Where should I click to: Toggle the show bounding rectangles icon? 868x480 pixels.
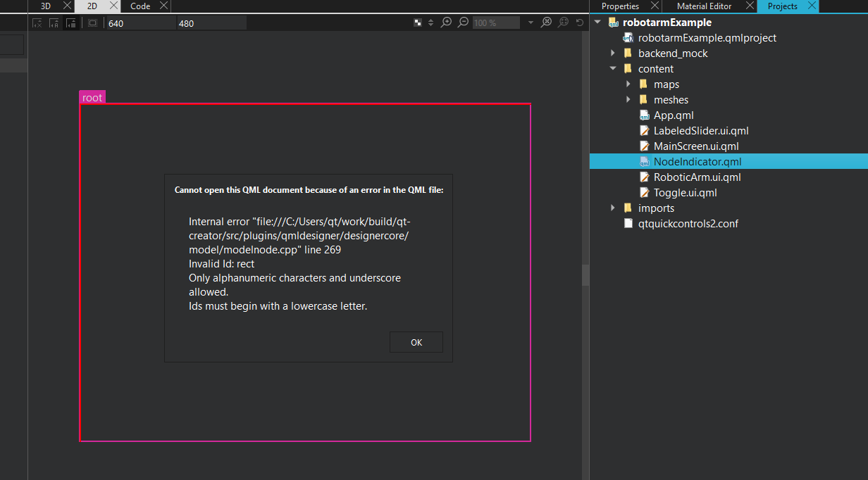pos(92,23)
